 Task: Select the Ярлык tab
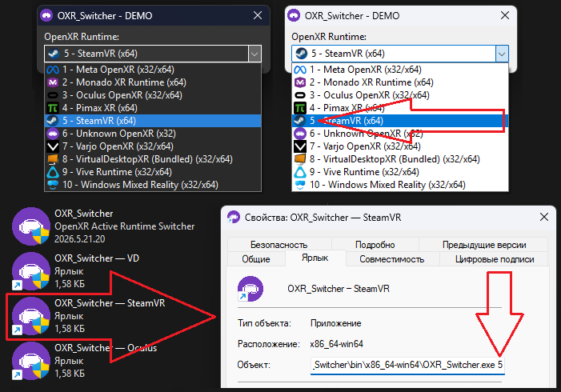(x=315, y=258)
